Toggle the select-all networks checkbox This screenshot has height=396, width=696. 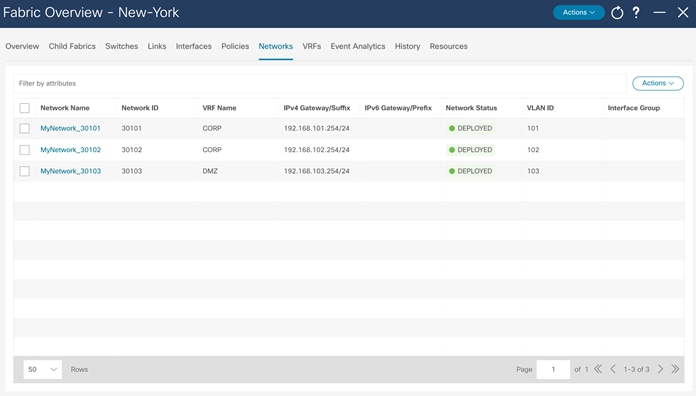(x=24, y=108)
